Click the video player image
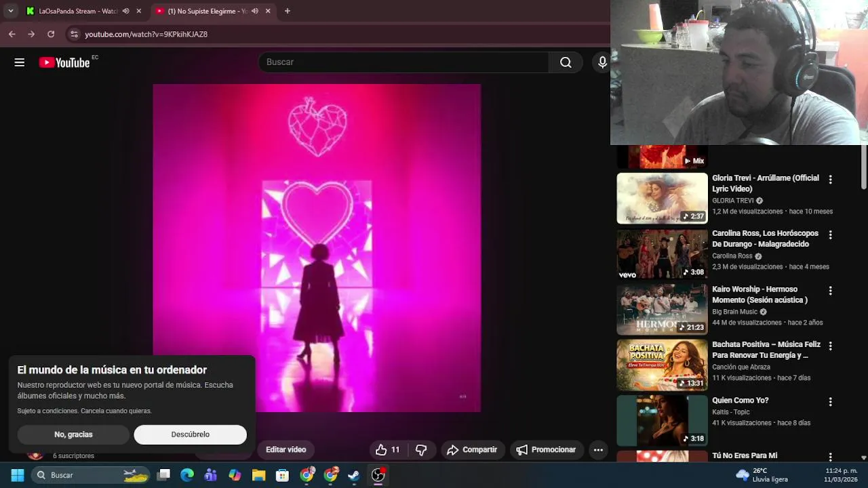The height and width of the screenshot is (488, 868). pos(317,248)
